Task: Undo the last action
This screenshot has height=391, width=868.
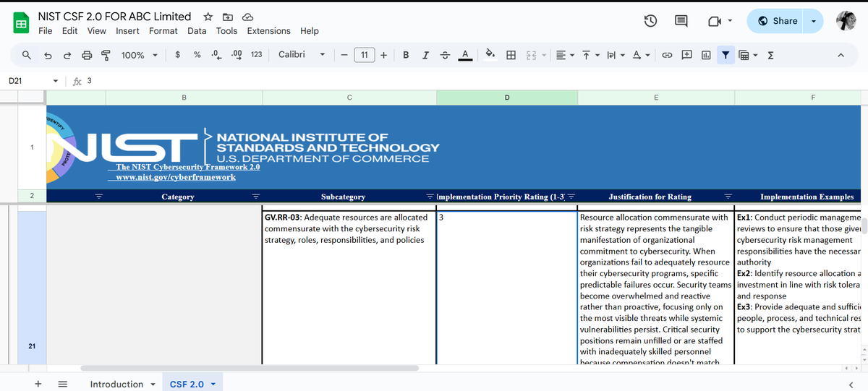Action: pos(48,55)
